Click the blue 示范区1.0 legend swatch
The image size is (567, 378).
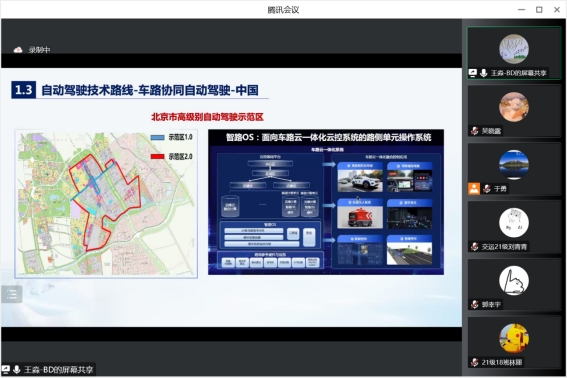158,137
